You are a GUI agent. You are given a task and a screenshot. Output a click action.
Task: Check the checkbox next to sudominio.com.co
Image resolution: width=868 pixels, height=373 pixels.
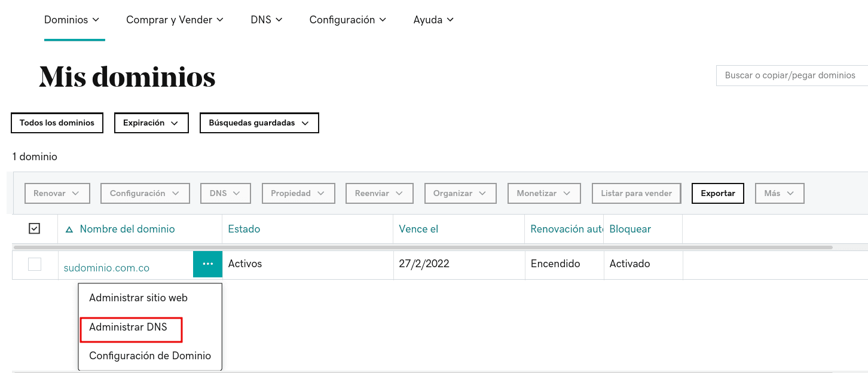[x=35, y=264]
